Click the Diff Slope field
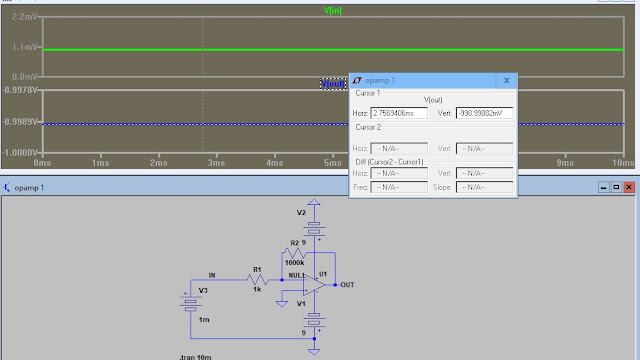The width and height of the screenshot is (640, 360). point(484,187)
